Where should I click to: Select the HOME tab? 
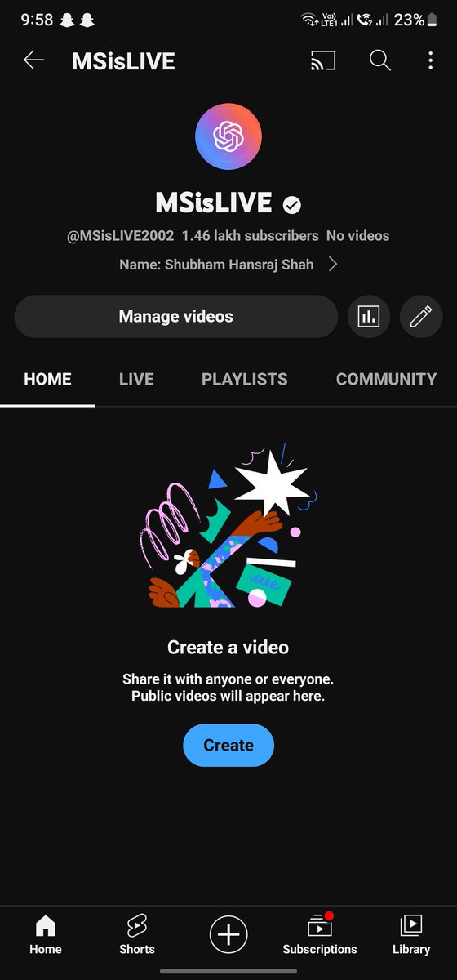(47, 379)
